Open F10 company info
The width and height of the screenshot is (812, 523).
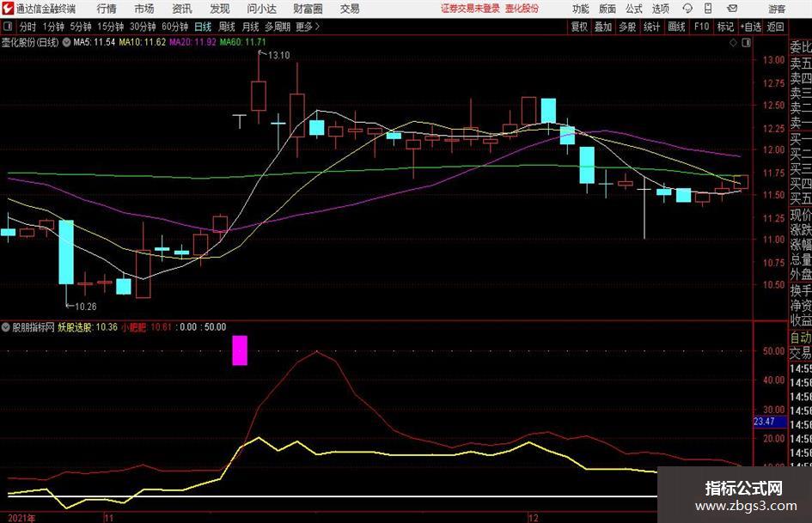pyautogui.click(x=701, y=27)
